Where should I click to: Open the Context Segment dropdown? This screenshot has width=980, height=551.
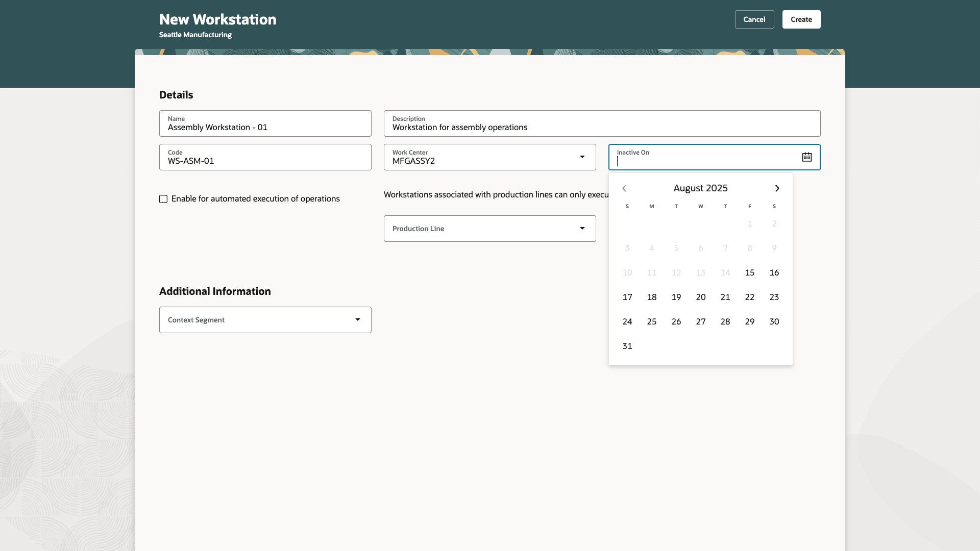pos(358,320)
